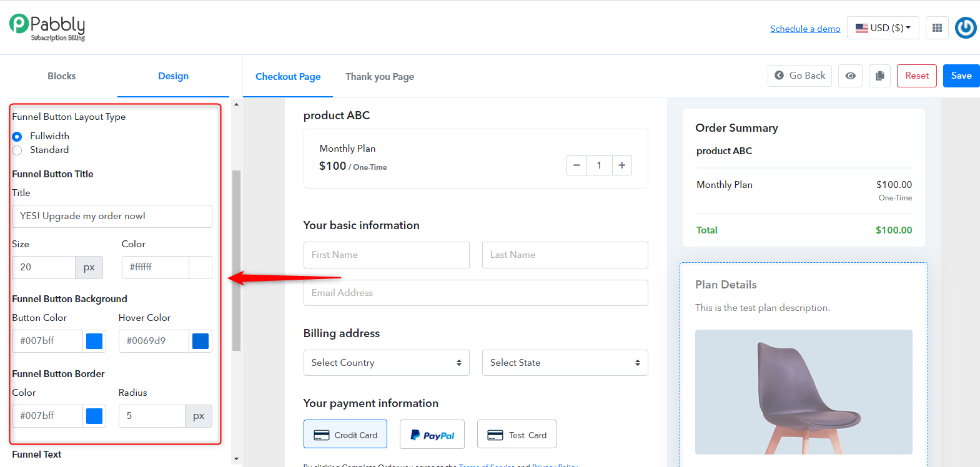Open the Hover Color swatch
This screenshot has width=980, height=467.
(x=200, y=341)
